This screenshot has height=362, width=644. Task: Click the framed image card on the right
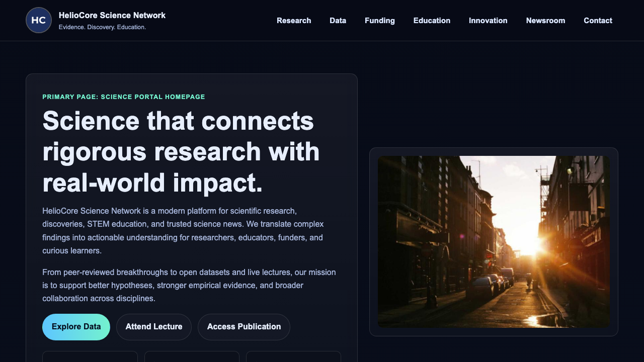(x=494, y=241)
